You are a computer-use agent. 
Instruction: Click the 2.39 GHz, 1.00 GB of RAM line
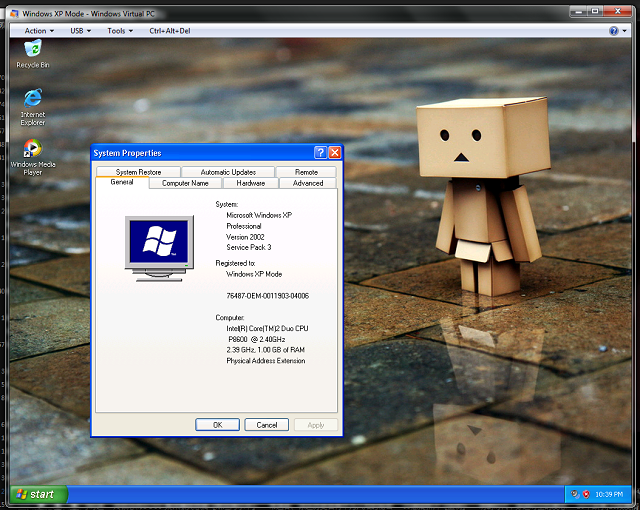coord(265,350)
